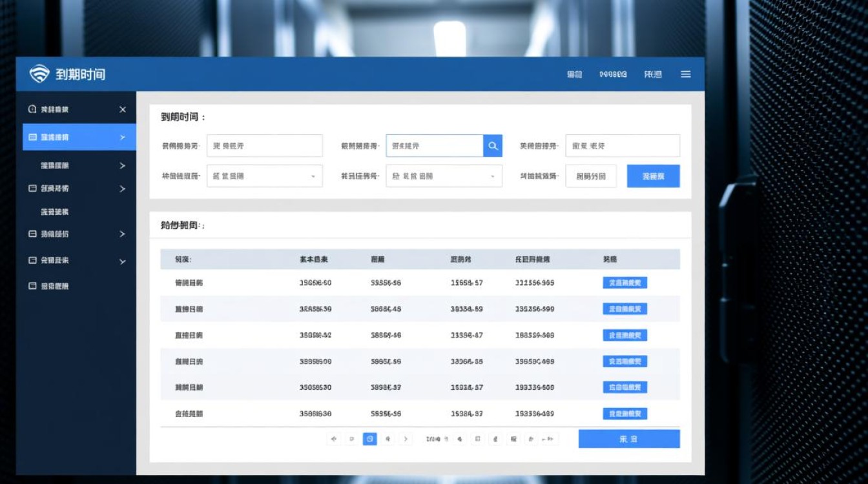Screen dimensions: 868x484
Task: Open the second dropdown selector in the filter row
Action: click(444, 176)
